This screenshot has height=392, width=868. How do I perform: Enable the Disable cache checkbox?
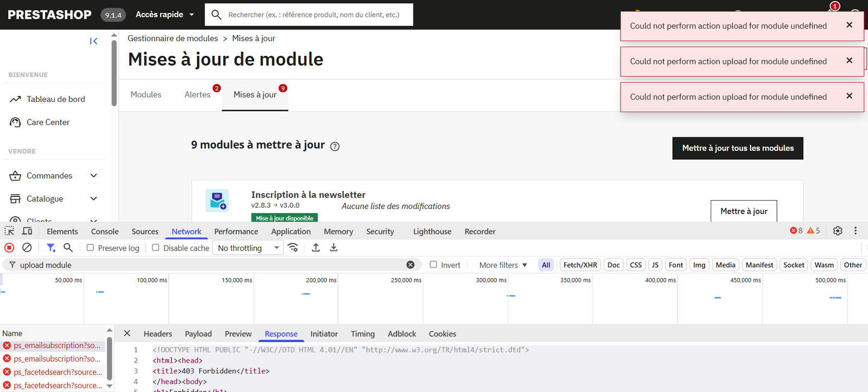156,248
